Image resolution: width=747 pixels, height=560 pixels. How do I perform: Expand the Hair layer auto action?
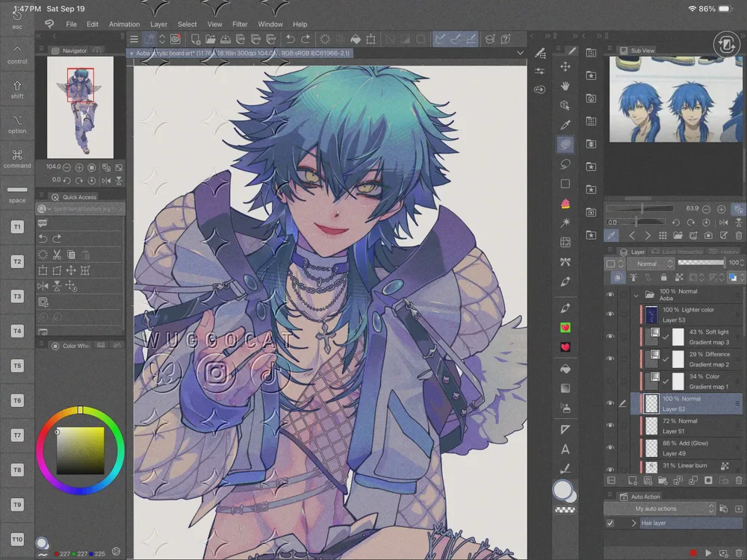pyautogui.click(x=633, y=523)
